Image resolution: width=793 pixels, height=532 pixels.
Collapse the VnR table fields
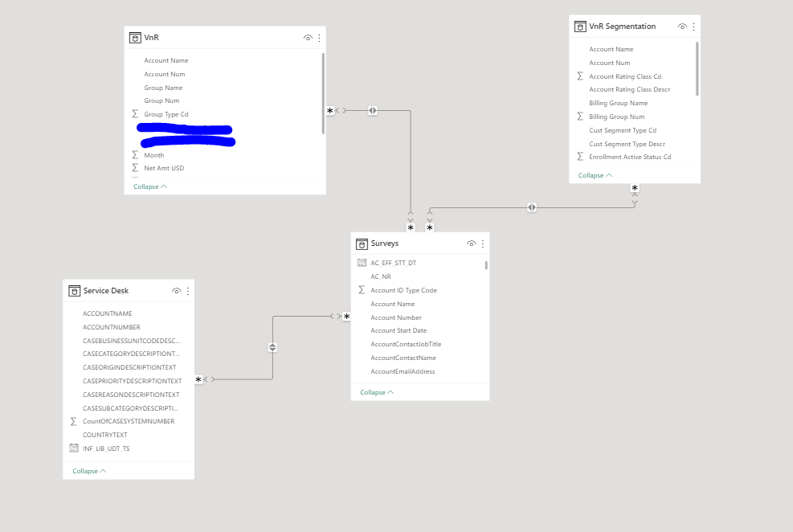[x=150, y=186]
